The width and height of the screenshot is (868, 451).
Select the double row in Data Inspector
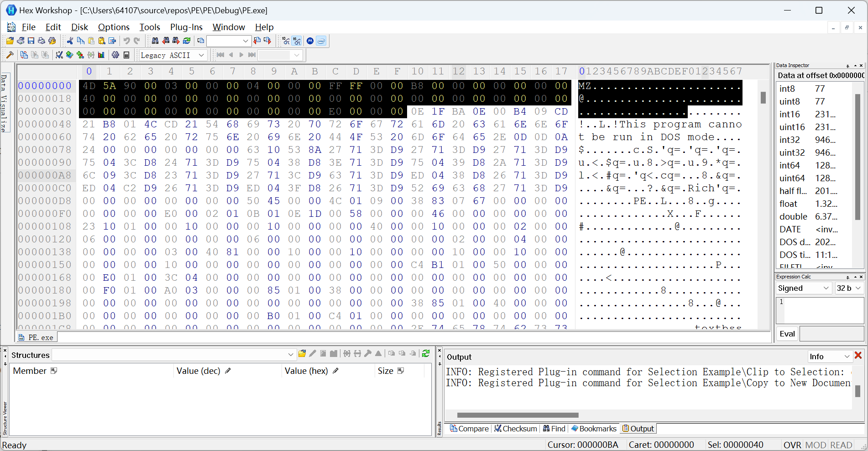point(814,216)
